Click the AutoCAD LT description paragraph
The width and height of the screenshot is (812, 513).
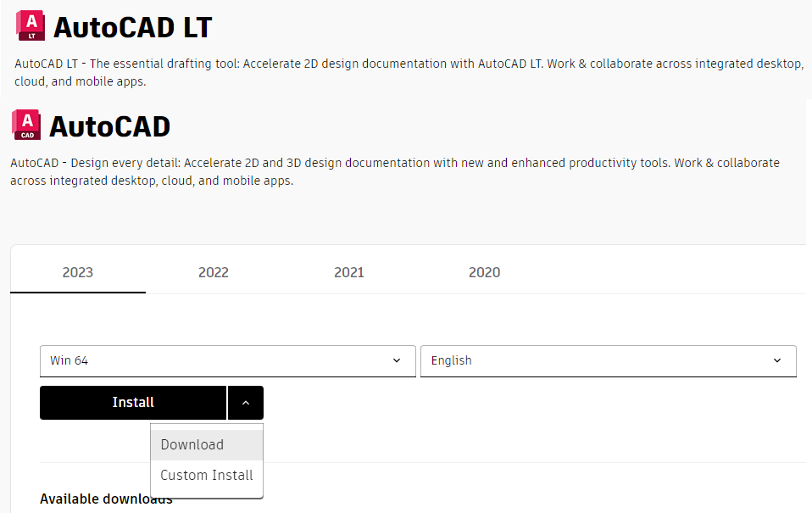tap(409, 73)
